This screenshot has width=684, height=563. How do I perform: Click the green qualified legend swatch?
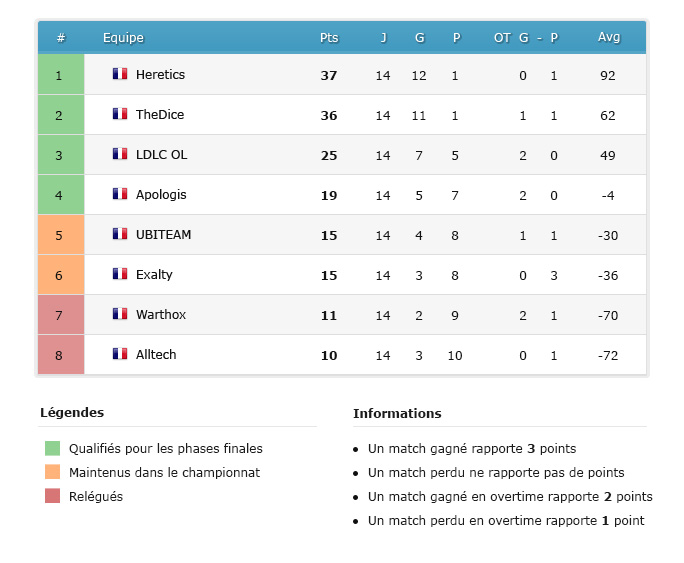(x=52, y=448)
